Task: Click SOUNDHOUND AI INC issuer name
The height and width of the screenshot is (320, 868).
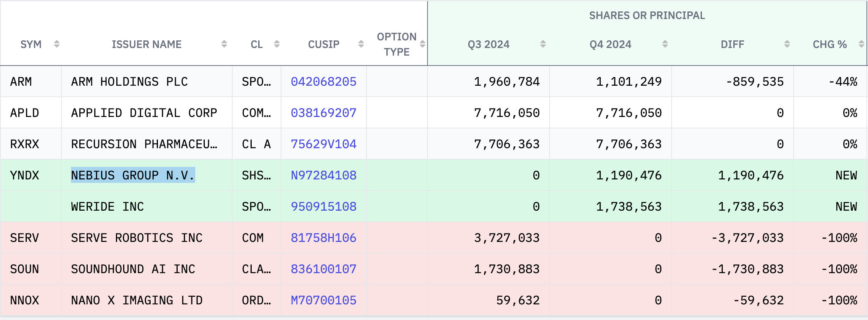Action: coord(133,269)
